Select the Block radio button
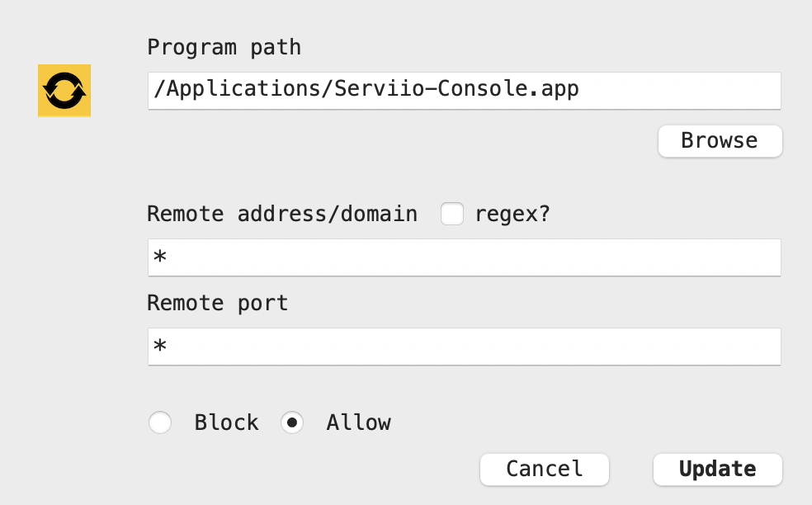Screen dimensions: 812x505 (160, 423)
